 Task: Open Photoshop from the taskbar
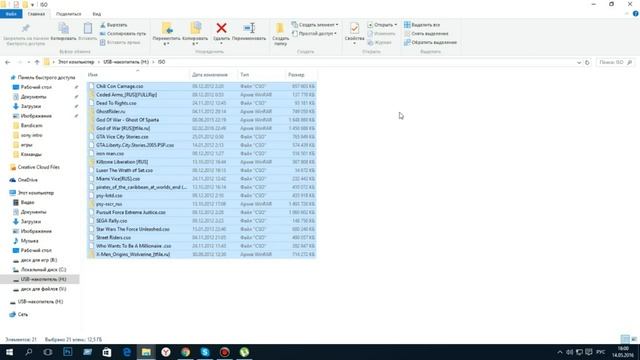pos(68,352)
